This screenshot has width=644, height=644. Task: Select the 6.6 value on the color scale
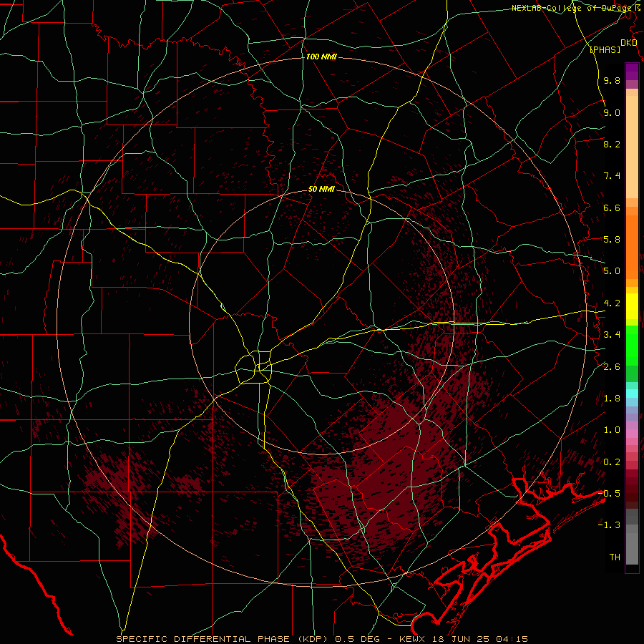(x=612, y=208)
